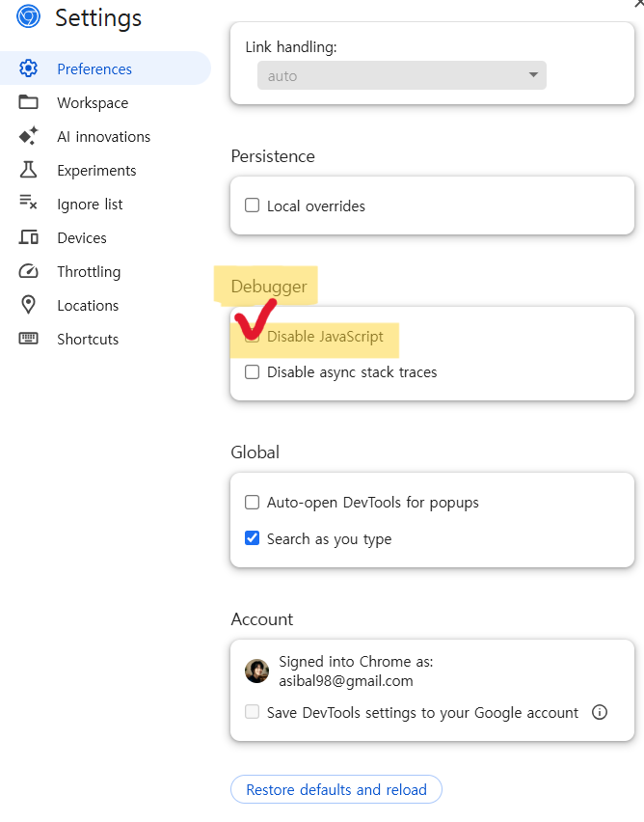Click the Ignore list icon
The image size is (644, 822).
click(x=28, y=203)
